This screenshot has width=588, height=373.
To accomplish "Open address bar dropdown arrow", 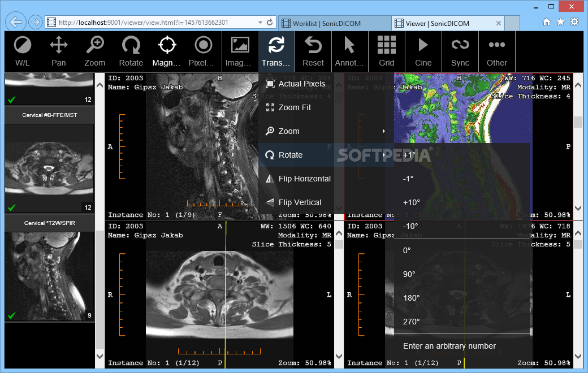I will click(x=260, y=23).
